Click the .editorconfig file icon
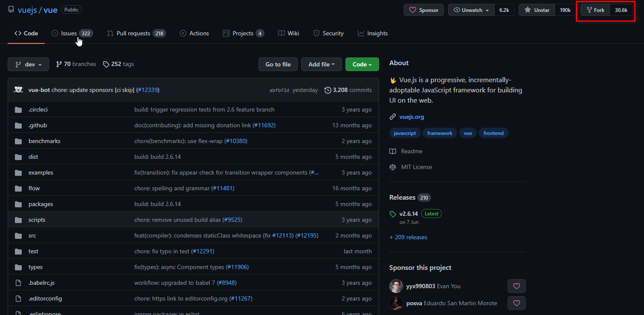Screen dimensions: 644x315 point(18,298)
